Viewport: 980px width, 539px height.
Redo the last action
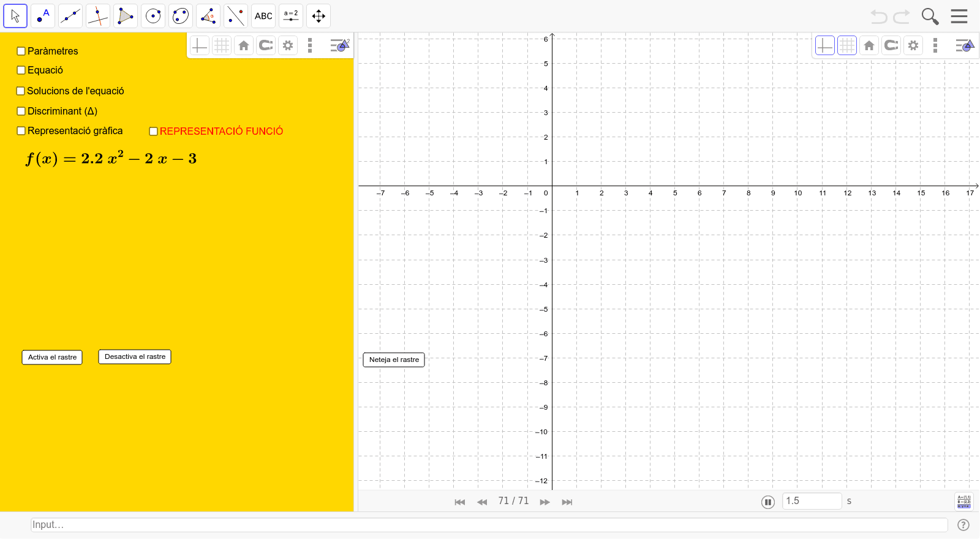902,17
